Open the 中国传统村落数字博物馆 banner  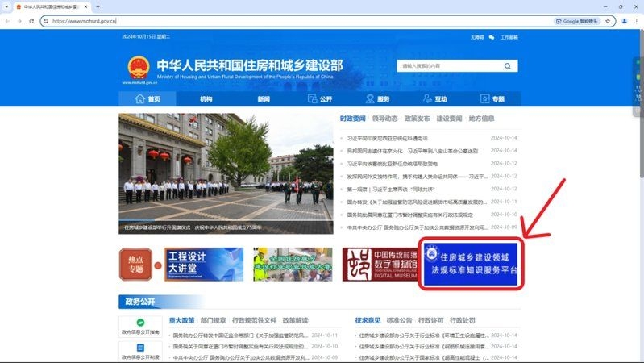[380, 265]
